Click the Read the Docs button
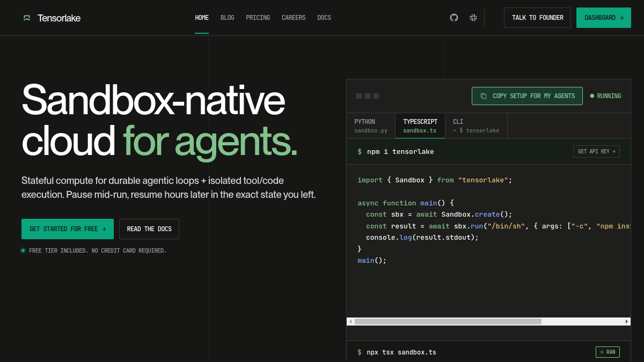 pos(149,229)
